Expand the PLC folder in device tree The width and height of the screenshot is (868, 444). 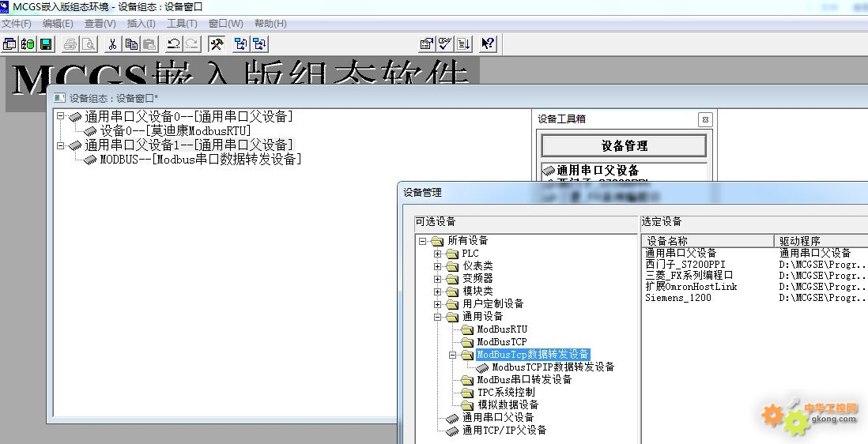click(x=437, y=254)
